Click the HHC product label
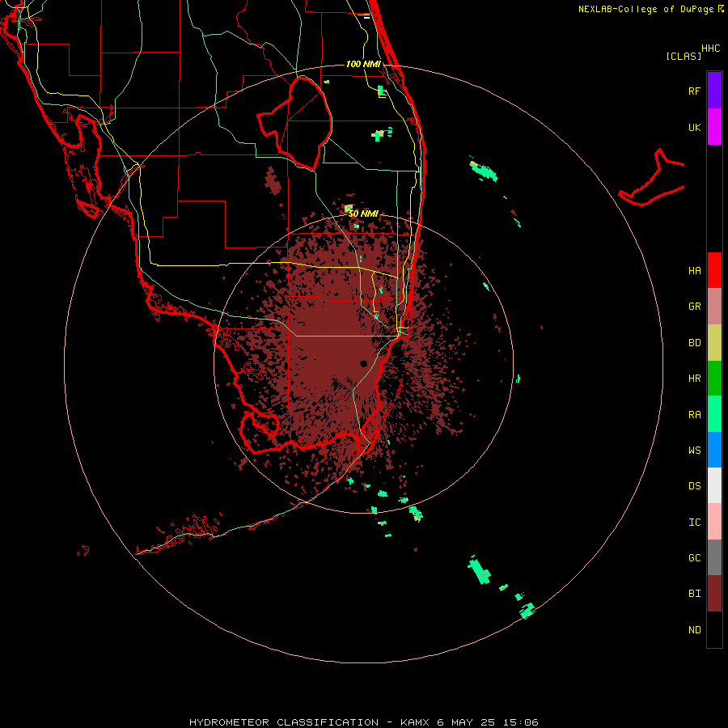Screen dimensions: 728x728 click(710, 49)
